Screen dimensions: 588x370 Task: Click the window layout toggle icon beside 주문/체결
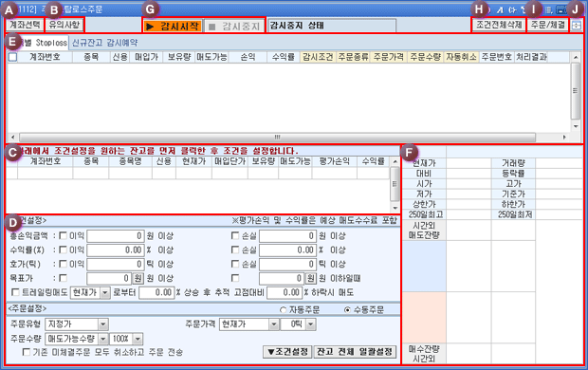click(x=577, y=26)
